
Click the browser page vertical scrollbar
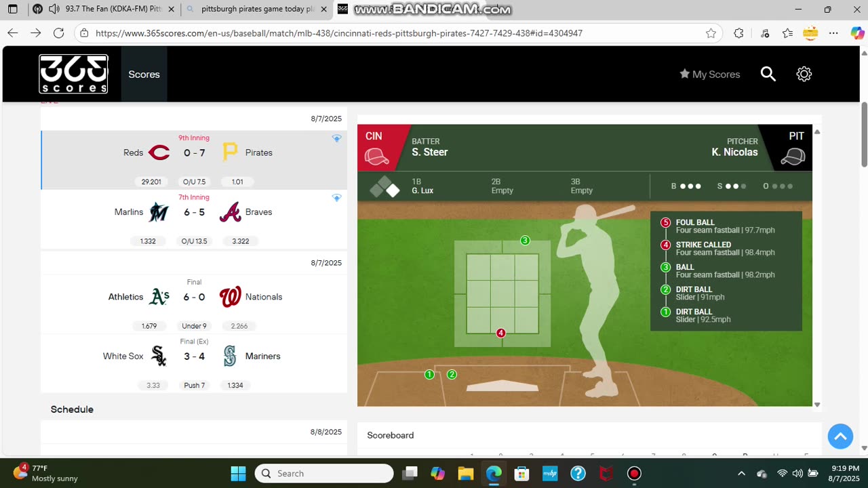click(x=864, y=134)
